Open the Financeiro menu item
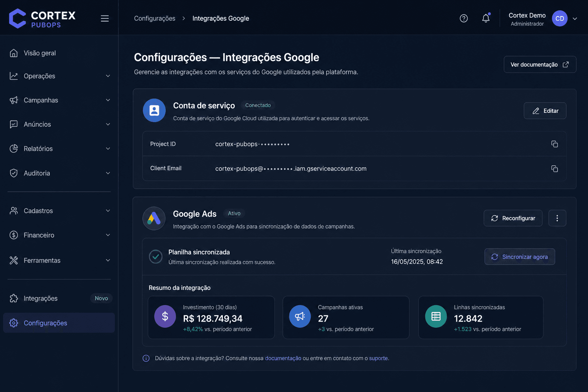The height and width of the screenshot is (392, 588). (59, 235)
